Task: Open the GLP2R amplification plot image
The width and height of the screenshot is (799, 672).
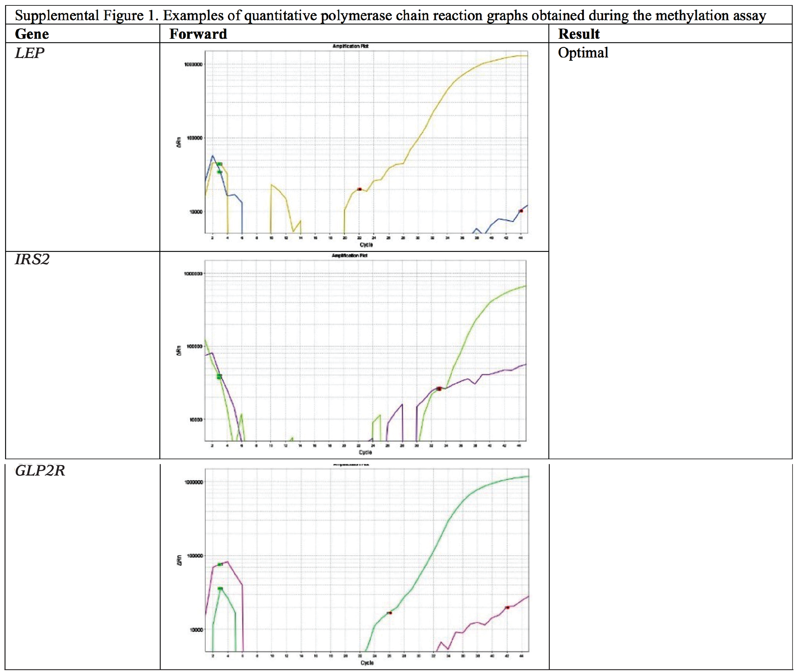Action: 353,565
